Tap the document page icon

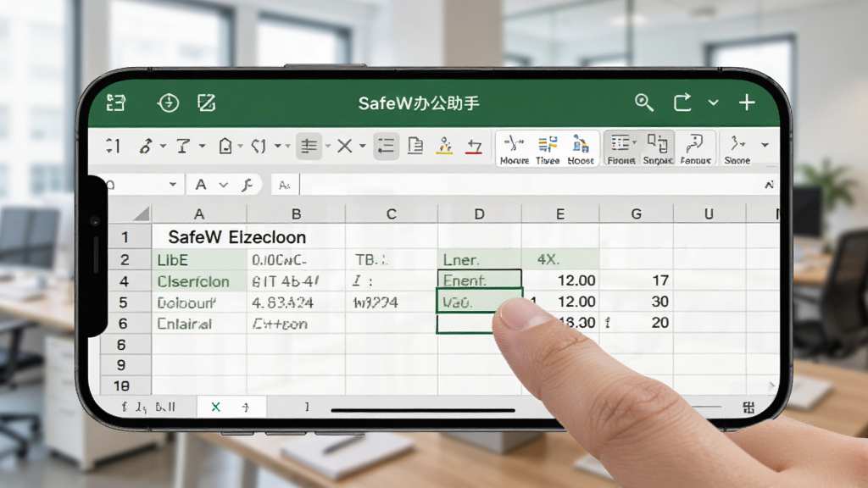click(x=415, y=146)
